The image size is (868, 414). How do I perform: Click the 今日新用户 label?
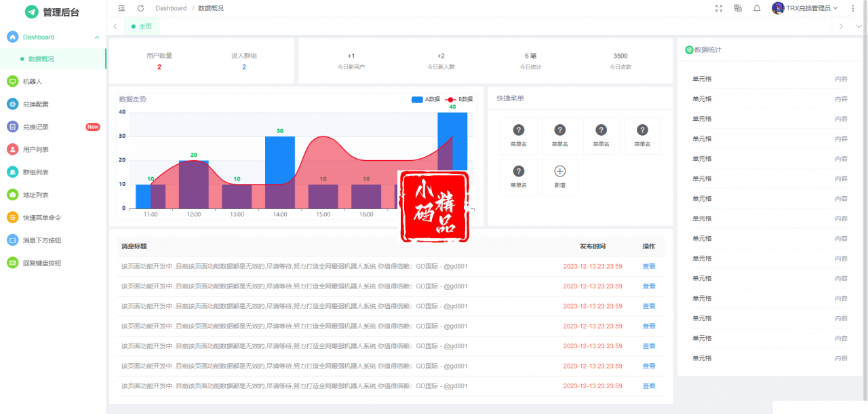(x=351, y=67)
